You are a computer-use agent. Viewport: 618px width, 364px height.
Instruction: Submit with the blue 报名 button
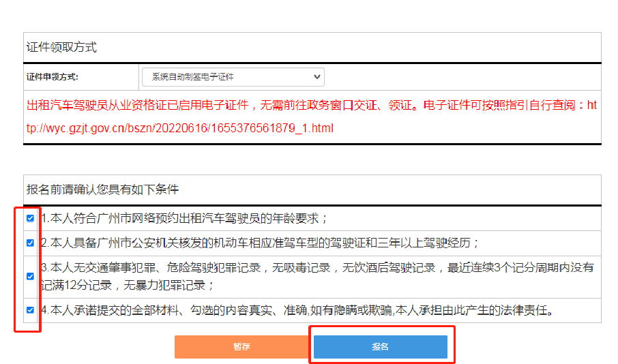pos(380,347)
